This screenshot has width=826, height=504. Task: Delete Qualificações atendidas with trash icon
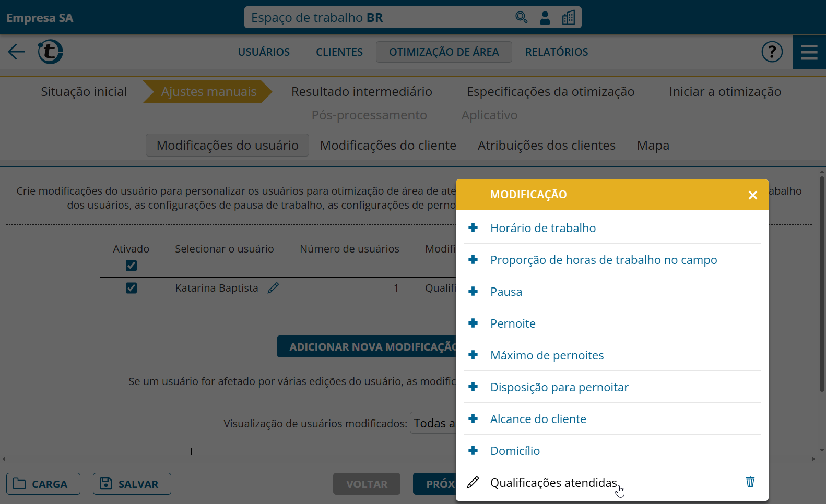point(750,482)
